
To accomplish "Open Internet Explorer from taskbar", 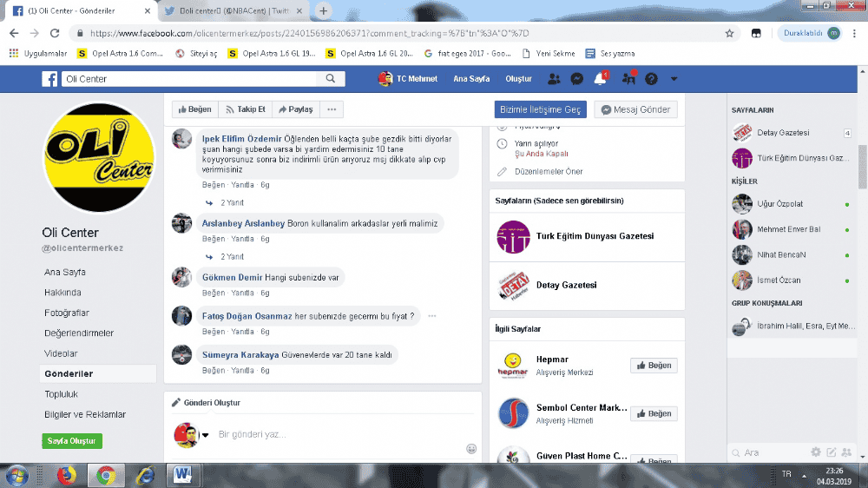I will 145,475.
